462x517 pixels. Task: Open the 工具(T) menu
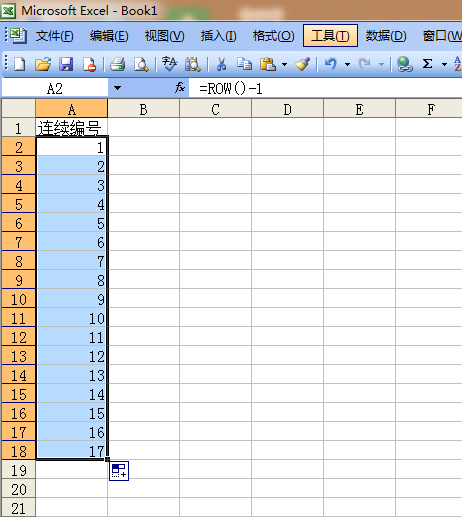(330, 35)
